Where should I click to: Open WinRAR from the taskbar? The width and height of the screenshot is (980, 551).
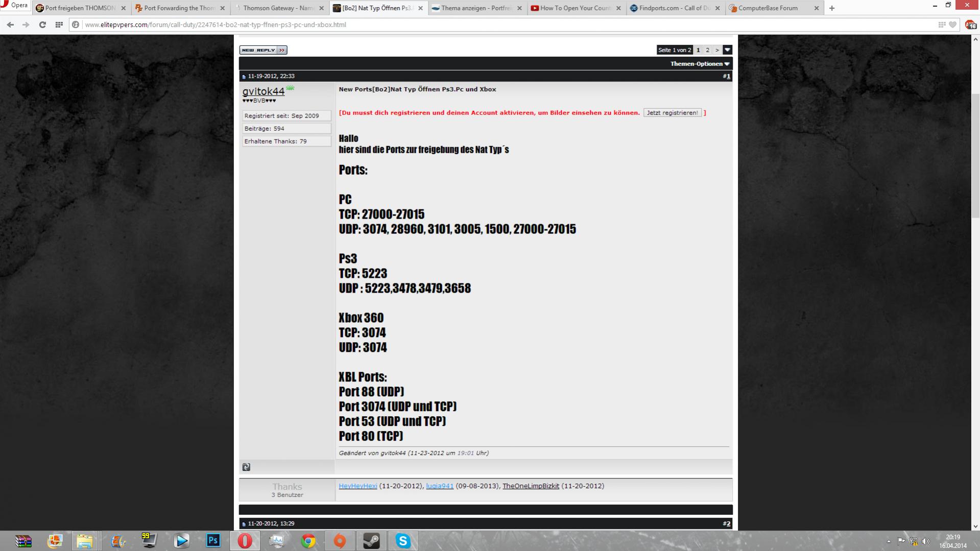pos(23,541)
